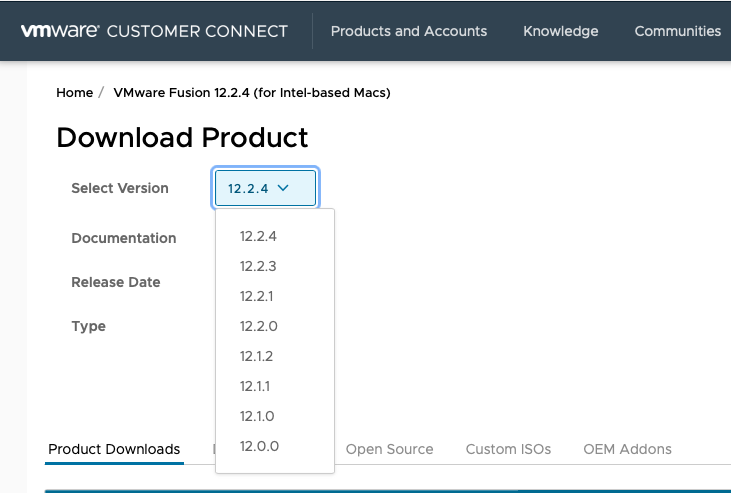
Task: Select version 12.1.0 in the list
Action: [257, 417]
